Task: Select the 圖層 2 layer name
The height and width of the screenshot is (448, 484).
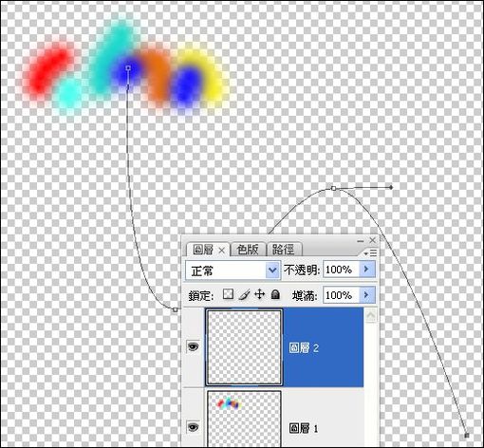Action: click(304, 348)
